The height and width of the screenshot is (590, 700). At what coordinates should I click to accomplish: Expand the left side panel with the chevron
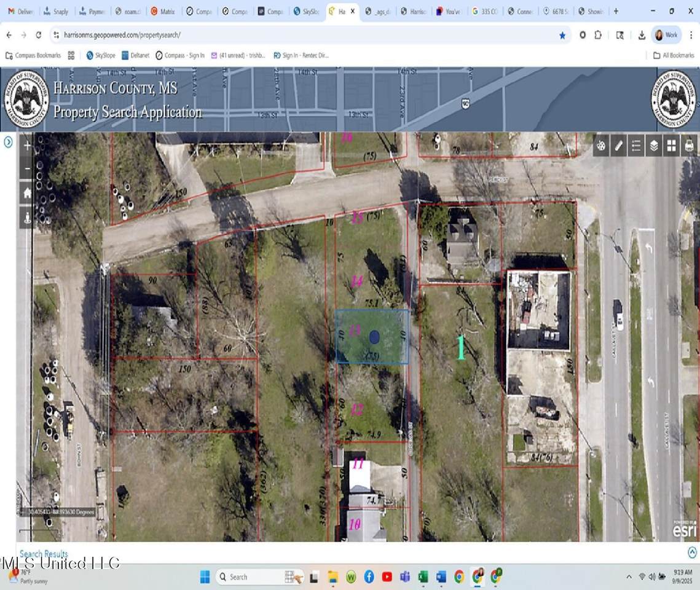click(x=7, y=142)
